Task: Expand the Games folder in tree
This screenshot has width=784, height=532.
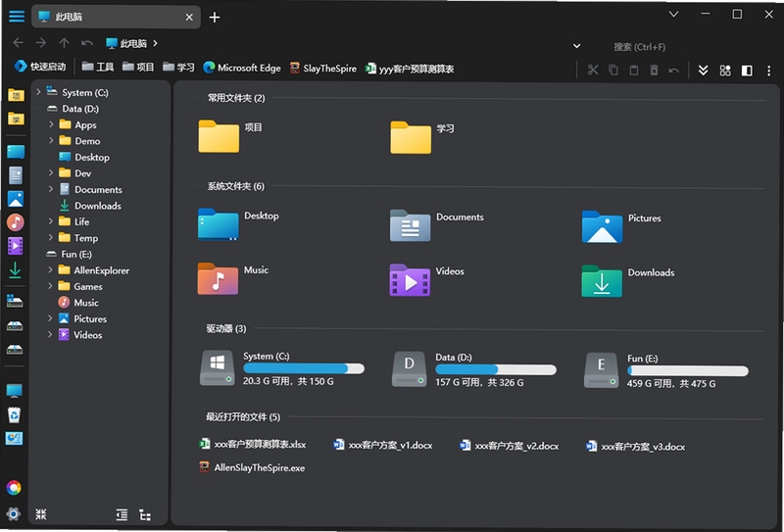Action: coord(50,286)
